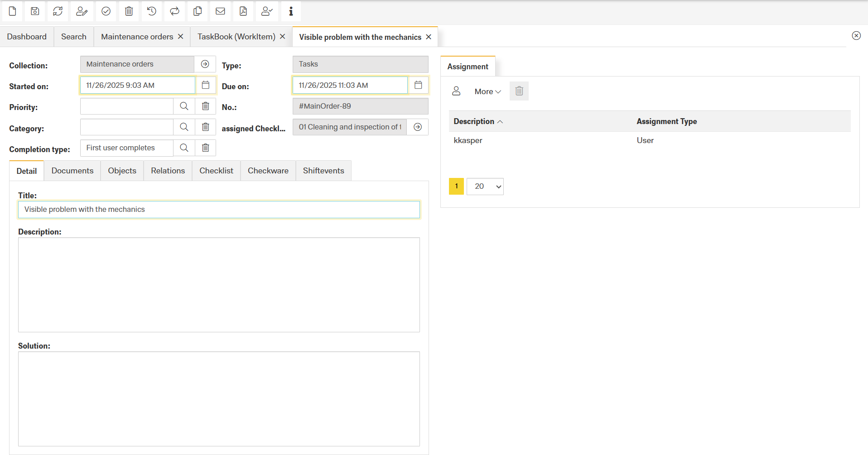The image size is (868, 455).
Task: Click the history clock icon
Action: tap(152, 11)
